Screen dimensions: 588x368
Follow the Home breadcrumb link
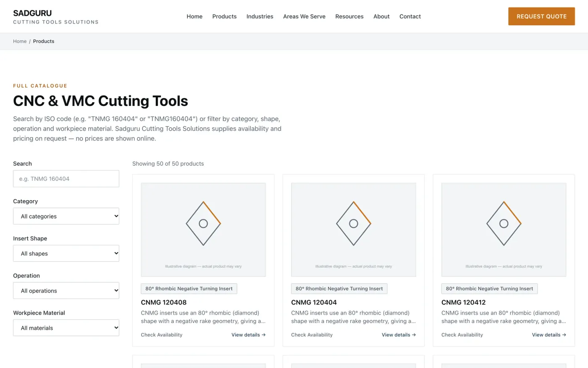[x=20, y=41]
